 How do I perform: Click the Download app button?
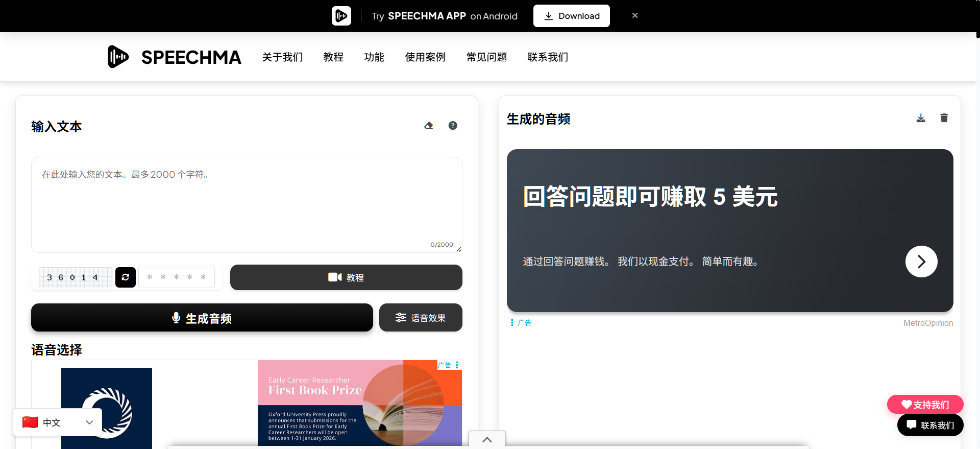tap(571, 16)
